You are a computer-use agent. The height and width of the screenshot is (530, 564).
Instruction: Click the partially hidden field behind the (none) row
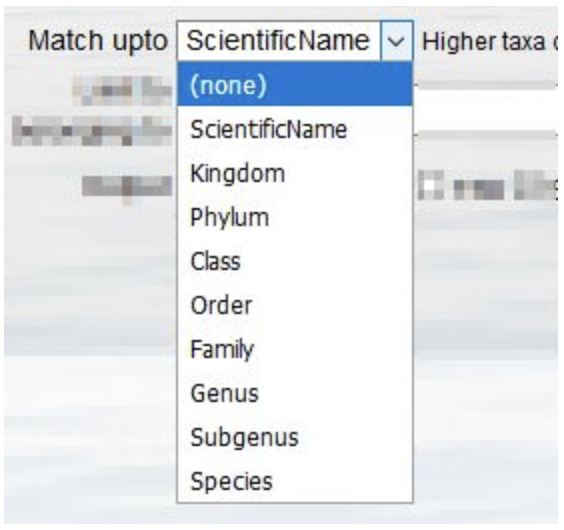486,86
